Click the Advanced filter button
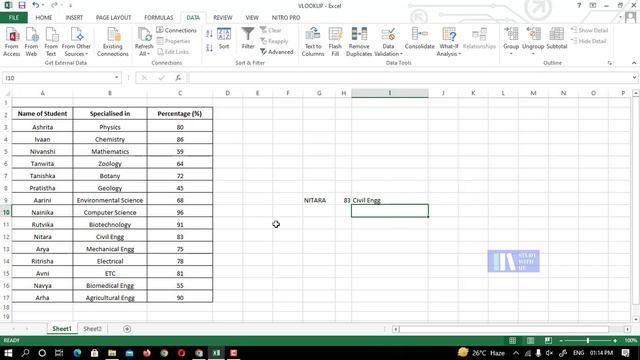This screenshot has width=640, height=360. click(277, 52)
